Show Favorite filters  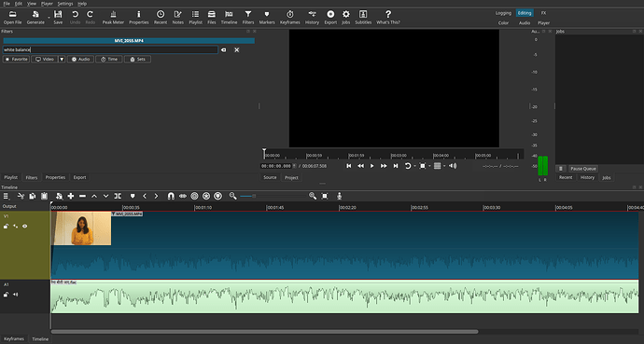coord(16,60)
